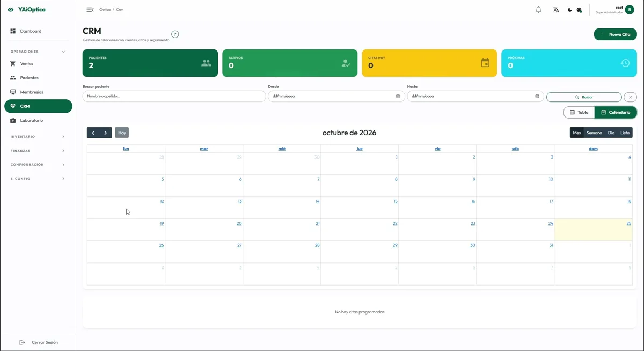644x351 pixels.
Task: Click the dom column header
Action: (x=593, y=149)
